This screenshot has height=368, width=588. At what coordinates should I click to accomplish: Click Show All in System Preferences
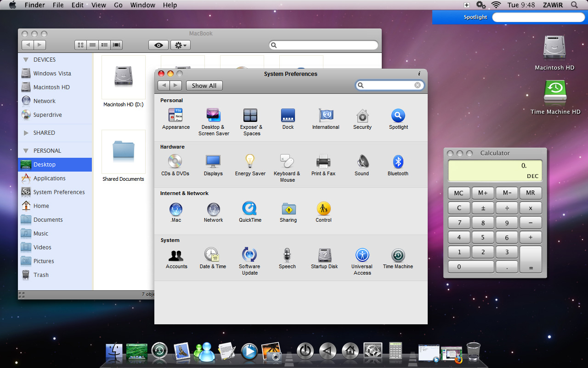[204, 86]
